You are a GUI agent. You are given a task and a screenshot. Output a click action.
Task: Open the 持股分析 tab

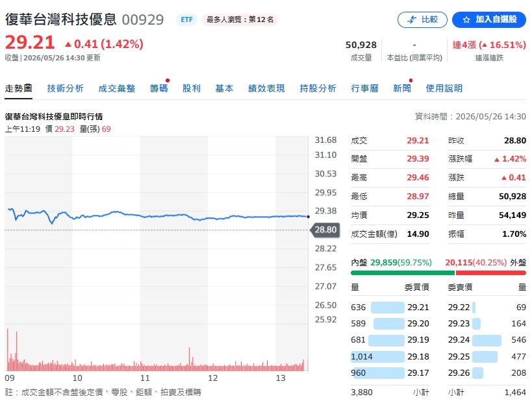(x=318, y=88)
